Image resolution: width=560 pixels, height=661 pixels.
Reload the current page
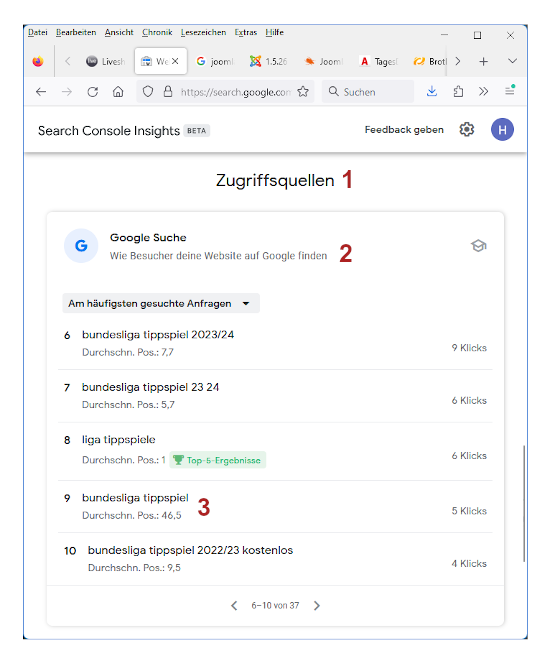pyautogui.click(x=93, y=92)
